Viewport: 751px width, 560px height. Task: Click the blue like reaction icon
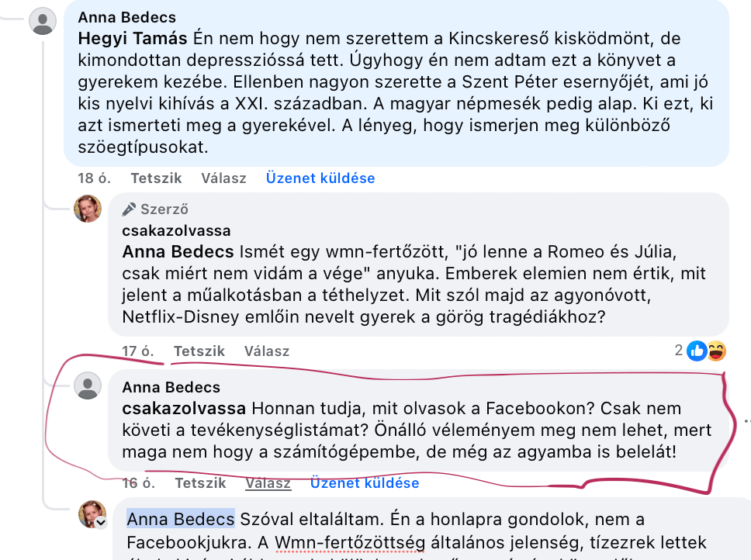[x=697, y=351]
